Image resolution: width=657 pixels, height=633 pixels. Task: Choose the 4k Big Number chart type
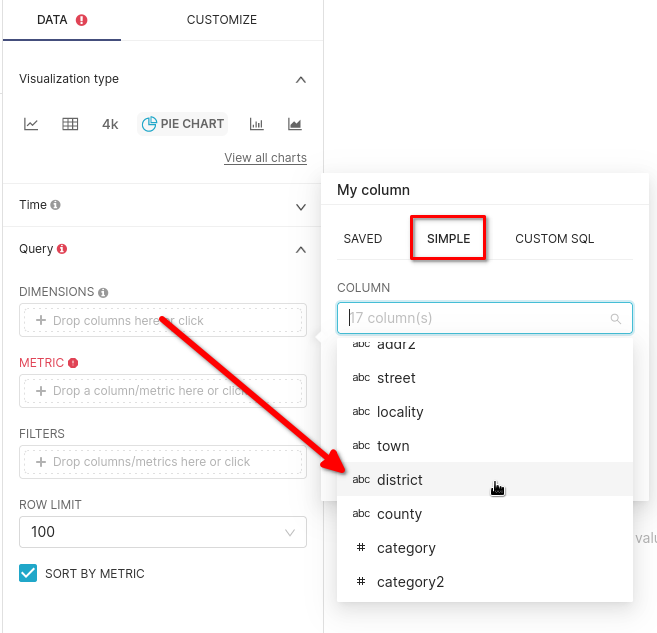pos(110,124)
